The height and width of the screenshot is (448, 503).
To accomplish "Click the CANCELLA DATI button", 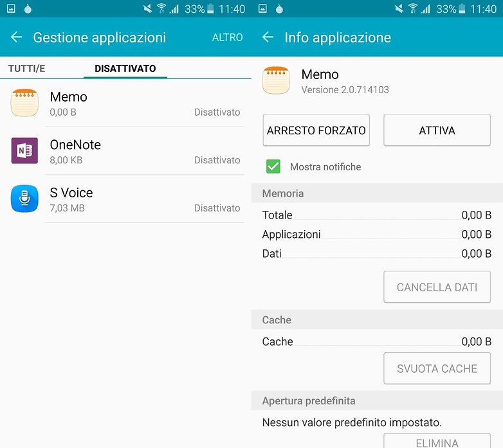I will coord(437,287).
